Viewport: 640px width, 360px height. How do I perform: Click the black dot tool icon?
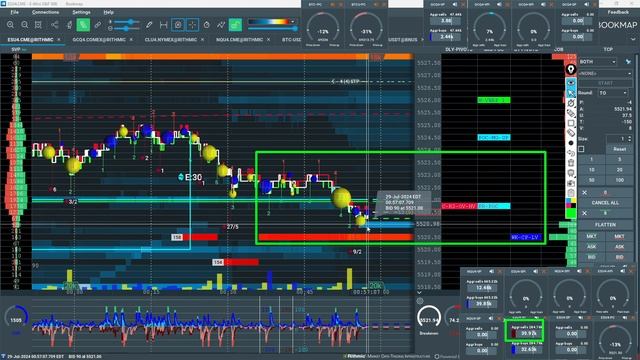tap(571, 143)
